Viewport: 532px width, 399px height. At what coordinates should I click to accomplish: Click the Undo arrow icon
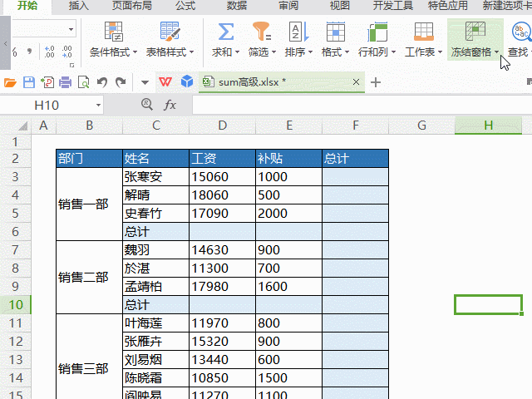click(102, 82)
